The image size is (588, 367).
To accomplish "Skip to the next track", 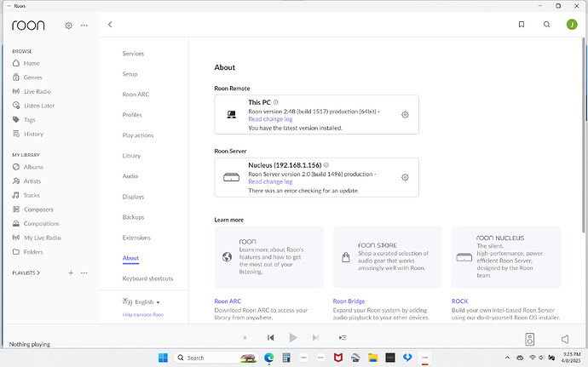I will click(x=315, y=338).
